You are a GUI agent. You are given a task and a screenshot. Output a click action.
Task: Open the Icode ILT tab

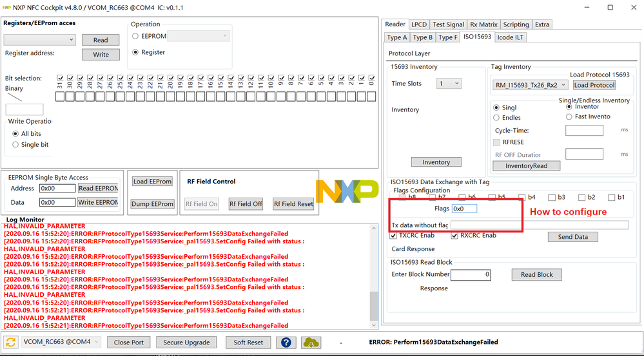pyautogui.click(x=510, y=37)
